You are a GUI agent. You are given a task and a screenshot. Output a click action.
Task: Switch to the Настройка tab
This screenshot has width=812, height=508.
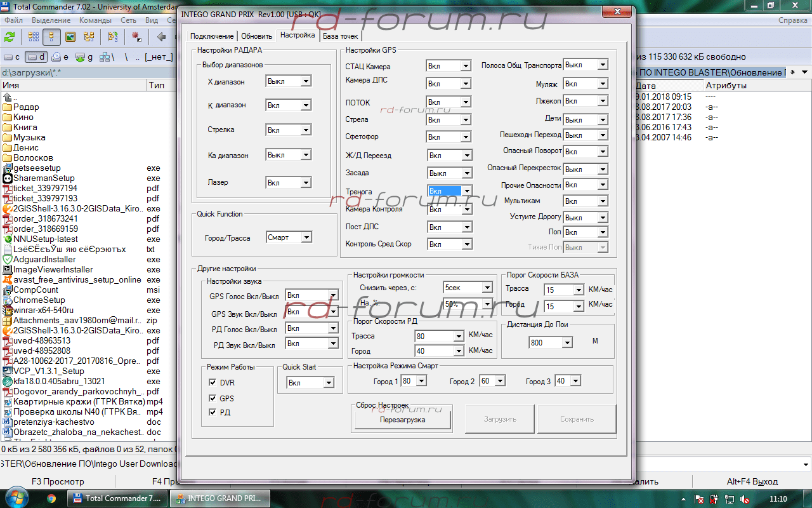[x=298, y=36]
